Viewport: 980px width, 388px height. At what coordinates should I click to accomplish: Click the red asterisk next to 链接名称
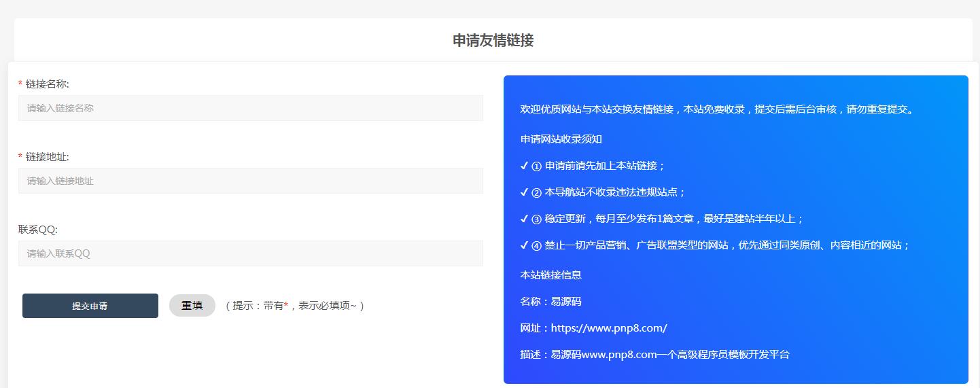[x=20, y=84]
